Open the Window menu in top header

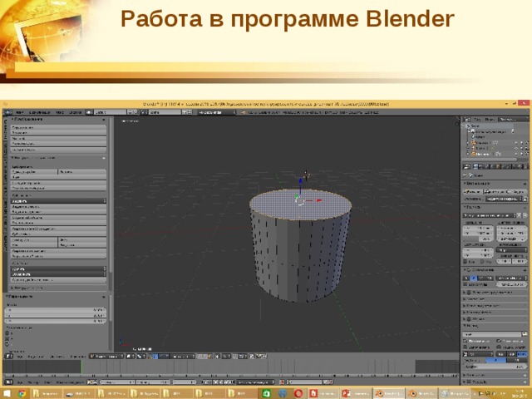click(x=60, y=112)
